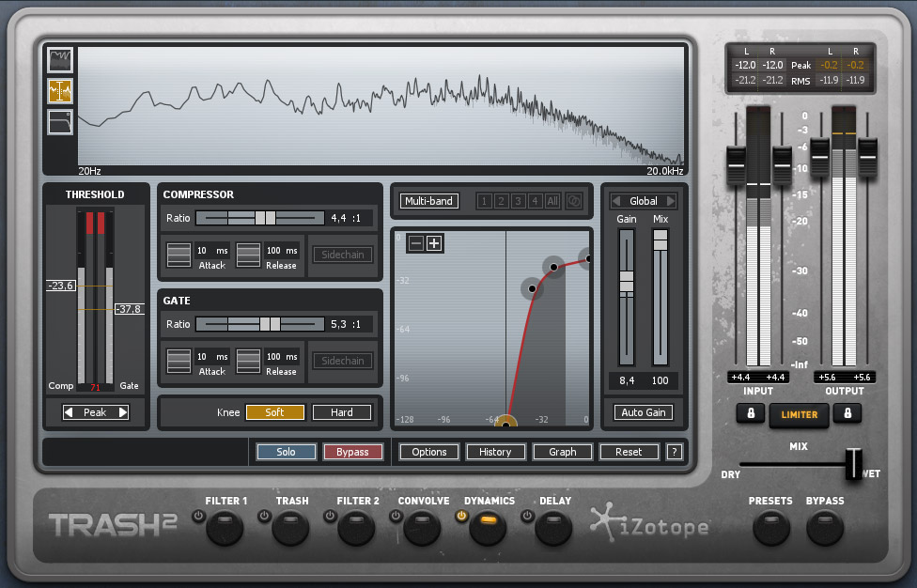The image size is (917, 588).
Task: Click the Peak selector left arrow
Action: click(x=69, y=411)
